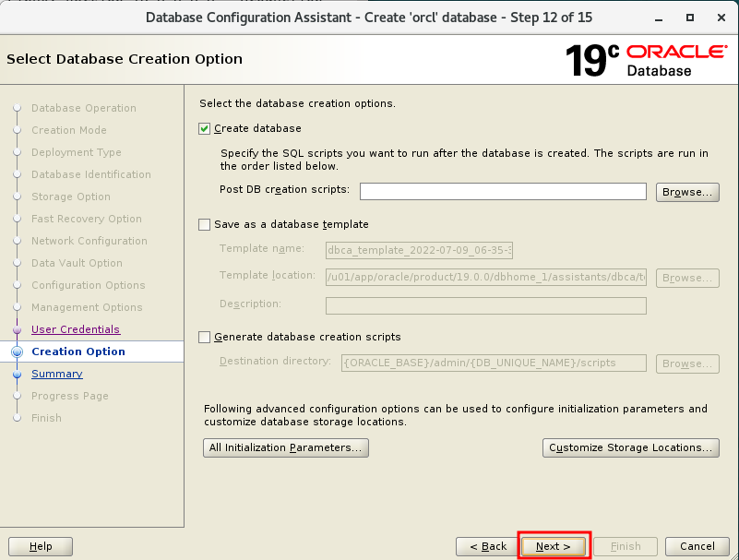
Task: Open All Initialization Parameters dialog
Action: point(286,447)
